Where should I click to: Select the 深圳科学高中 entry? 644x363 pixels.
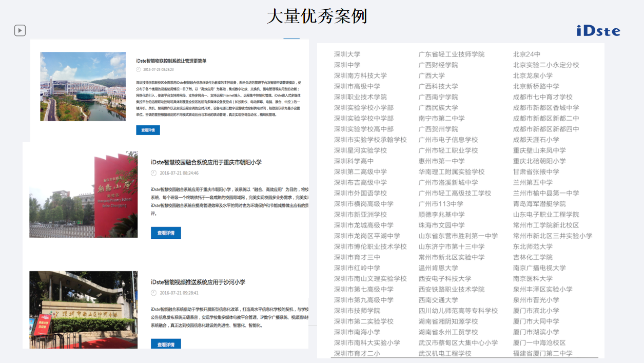[x=354, y=161]
